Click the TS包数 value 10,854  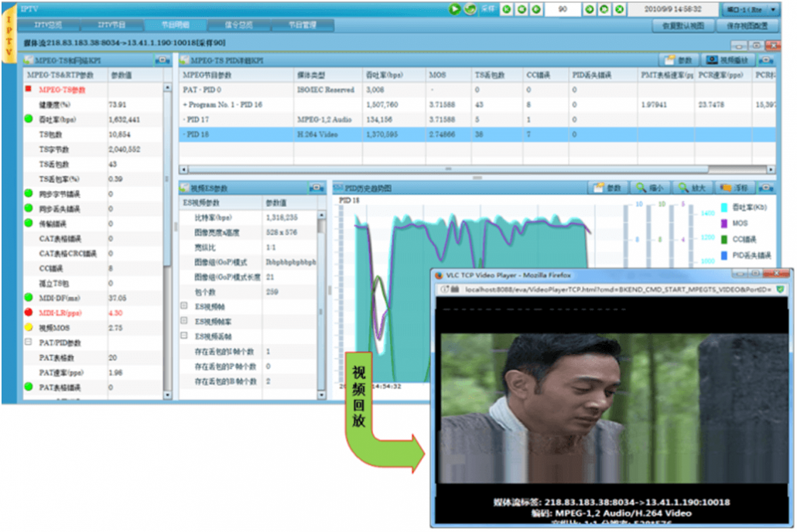pos(119,135)
